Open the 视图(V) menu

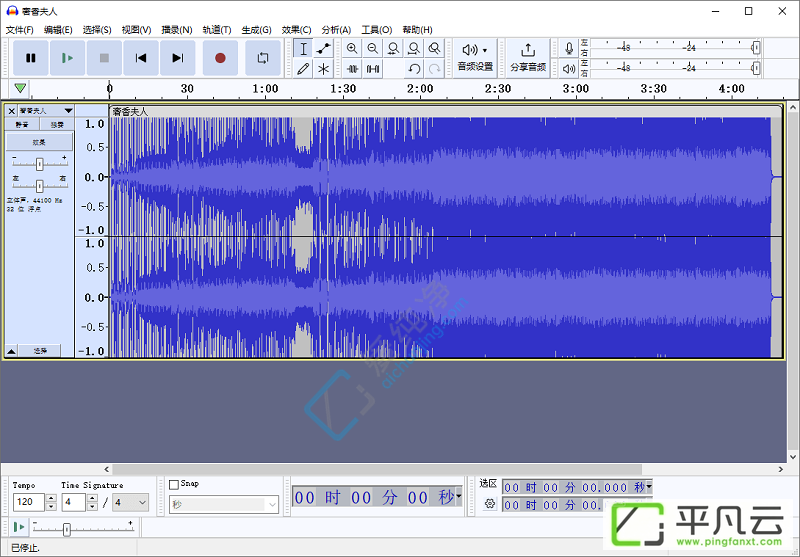(x=136, y=30)
